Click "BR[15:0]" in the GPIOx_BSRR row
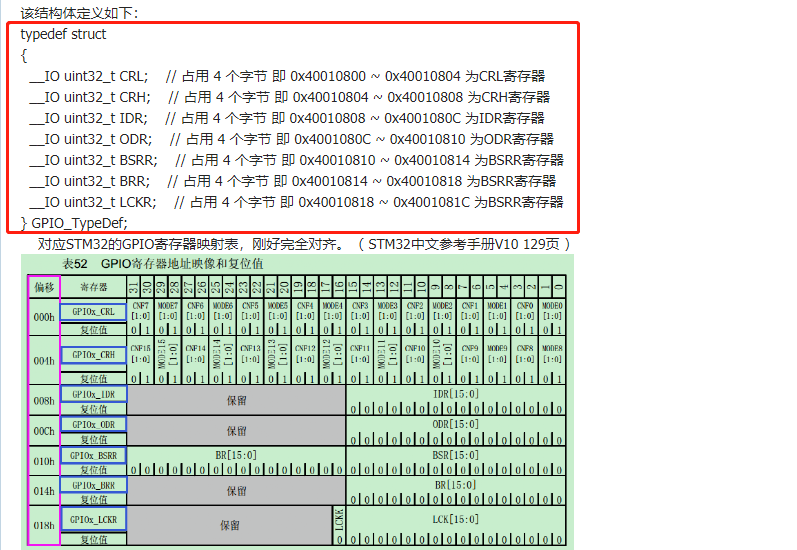The width and height of the screenshot is (797, 550). (236, 455)
